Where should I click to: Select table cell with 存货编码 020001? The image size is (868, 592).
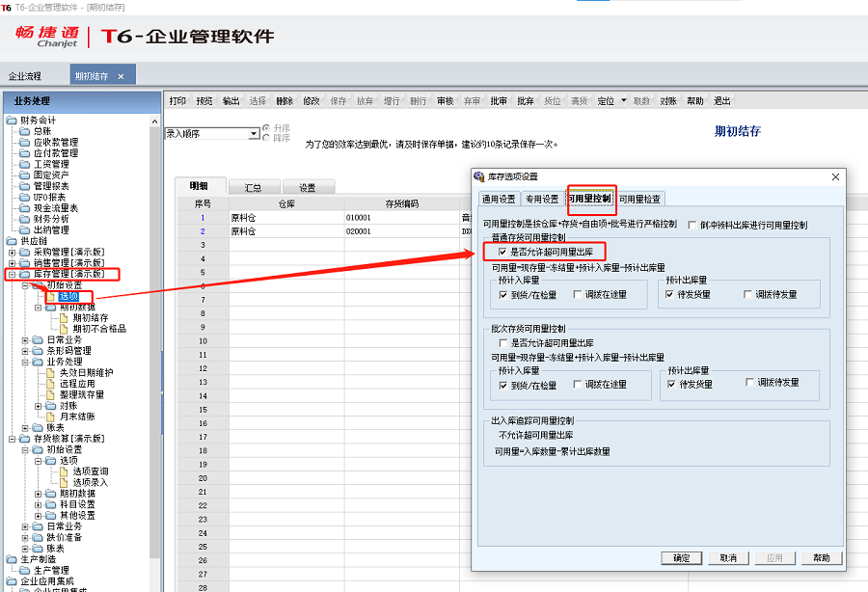click(401, 231)
